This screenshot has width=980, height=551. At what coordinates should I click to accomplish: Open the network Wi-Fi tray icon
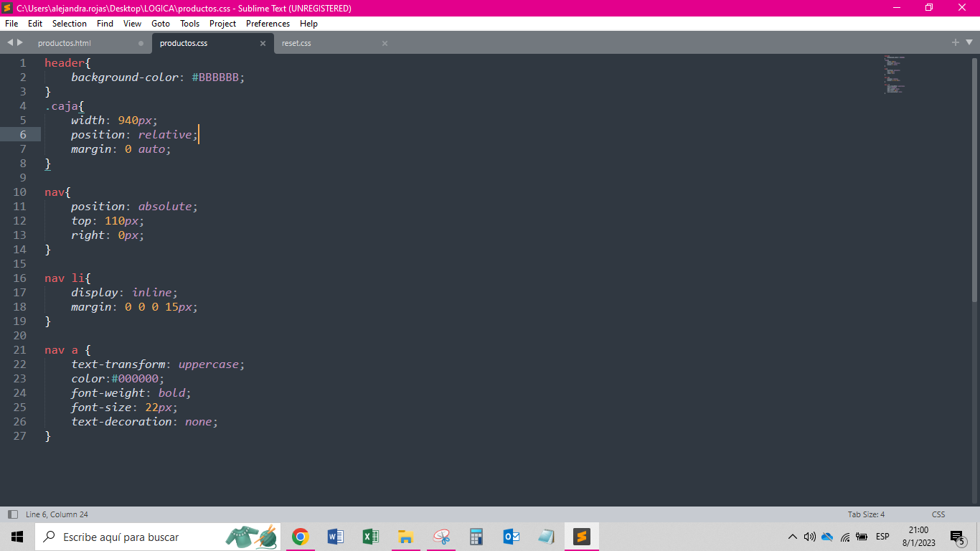point(845,537)
